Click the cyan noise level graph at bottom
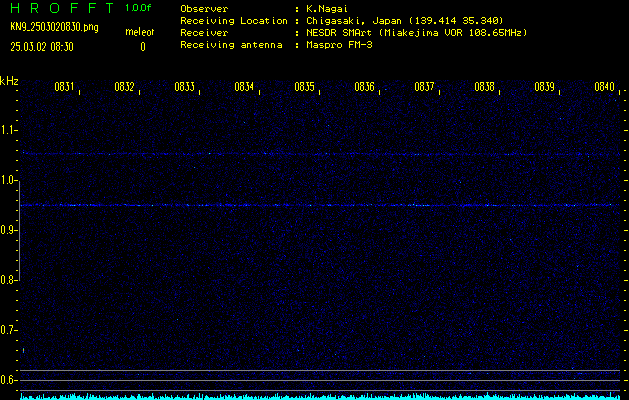Viewport: 629px width, 400px height. [x=320, y=396]
